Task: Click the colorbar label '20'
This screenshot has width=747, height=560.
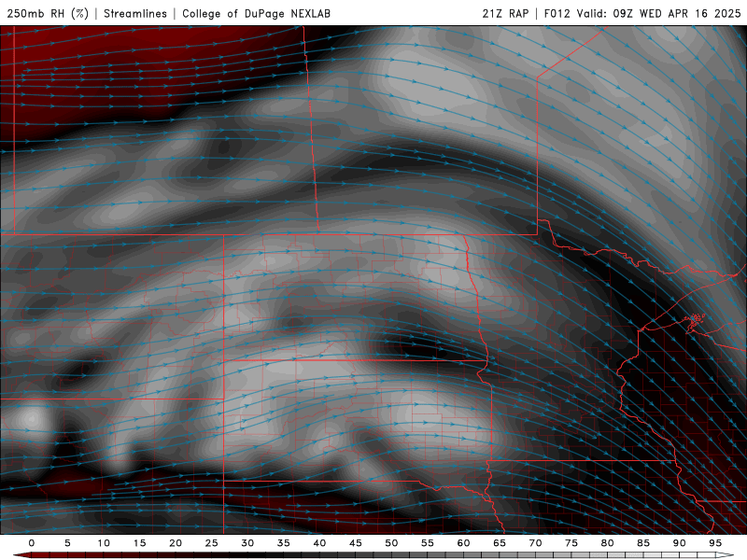Action: coord(176,543)
